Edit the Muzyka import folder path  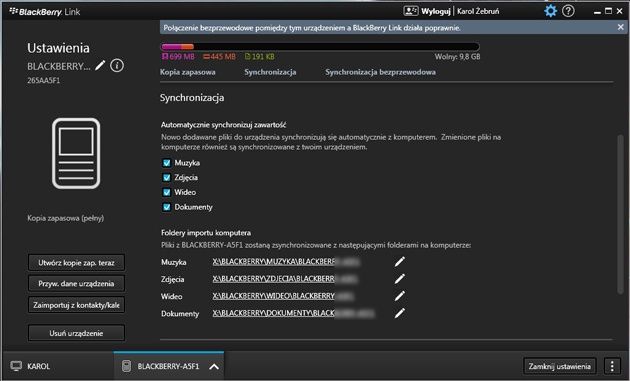pyautogui.click(x=399, y=262)
